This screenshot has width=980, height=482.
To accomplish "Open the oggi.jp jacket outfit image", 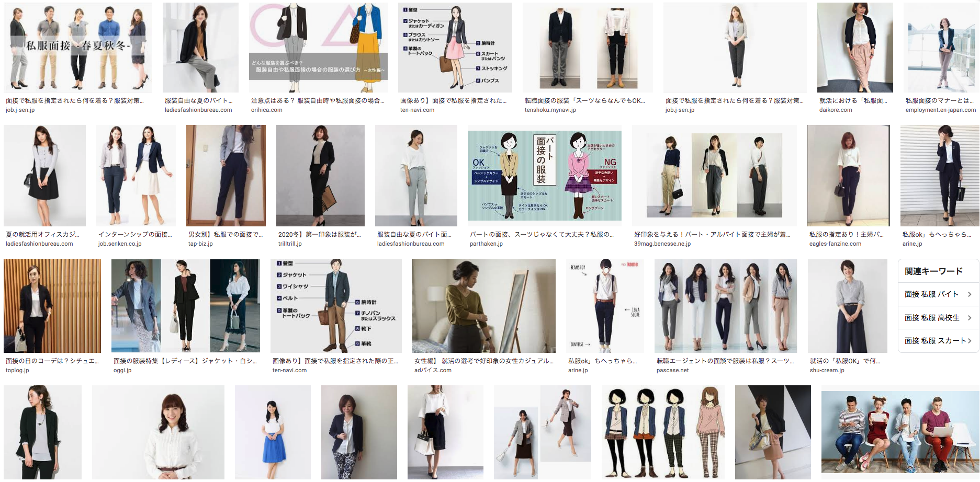I will tap(185, 306).
